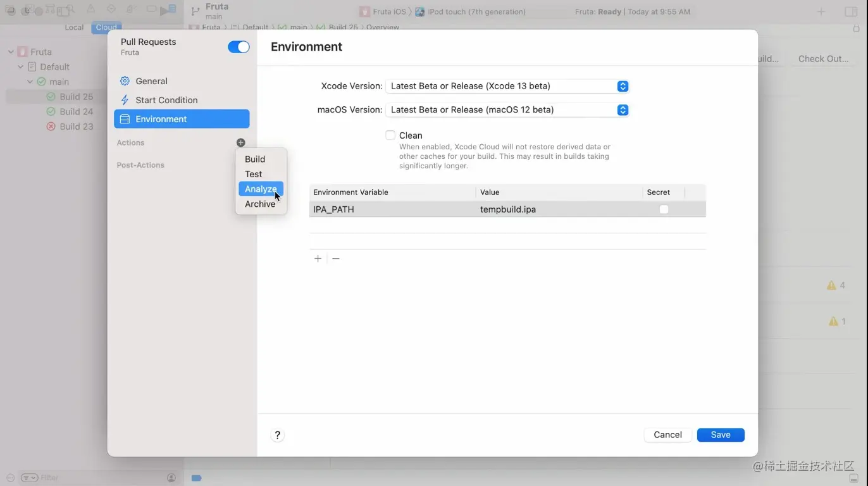
Task: Open the breakpoint navigator icon
Action: tap(151, 9)
